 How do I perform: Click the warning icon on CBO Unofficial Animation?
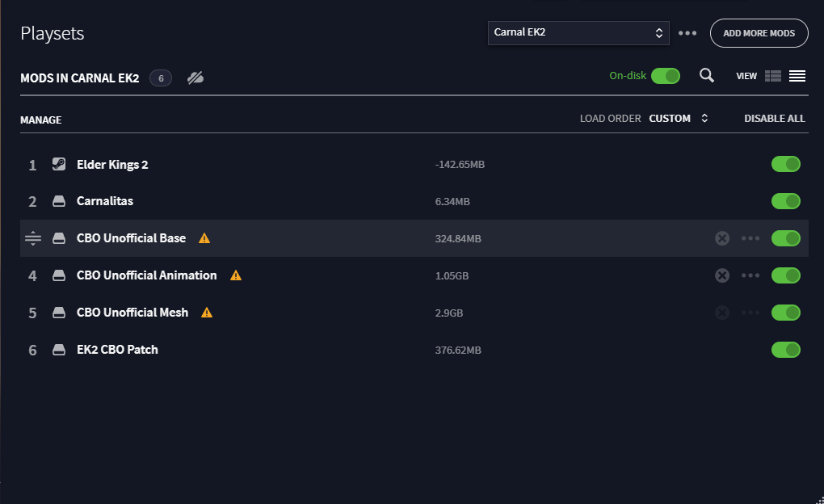pyautogui.click(x=236, y=275)
